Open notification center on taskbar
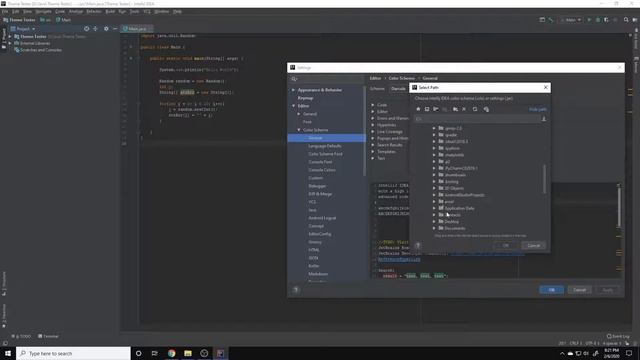This screenshot has height=360, width=640. tap(629, 353)
